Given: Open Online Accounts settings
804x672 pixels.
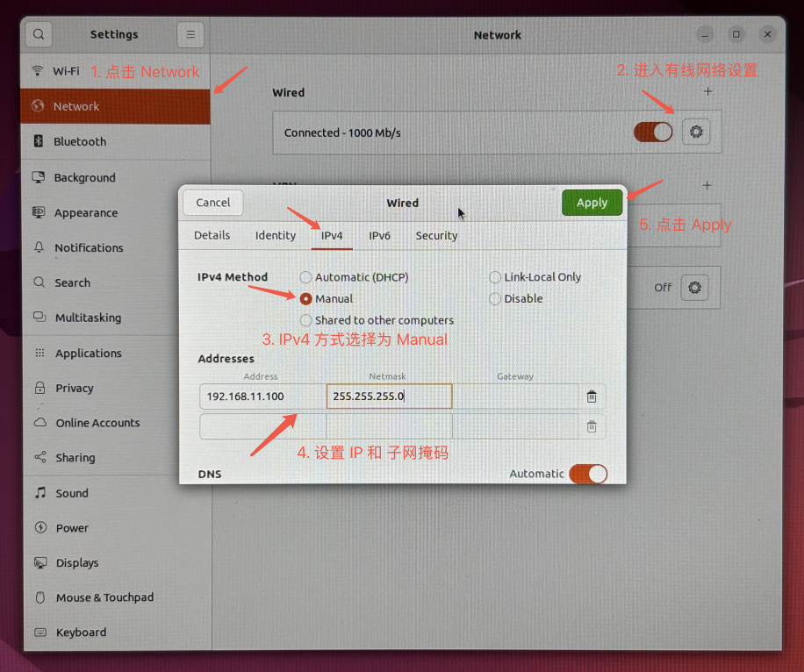Looking at the screenshot, I should point(100,423).
